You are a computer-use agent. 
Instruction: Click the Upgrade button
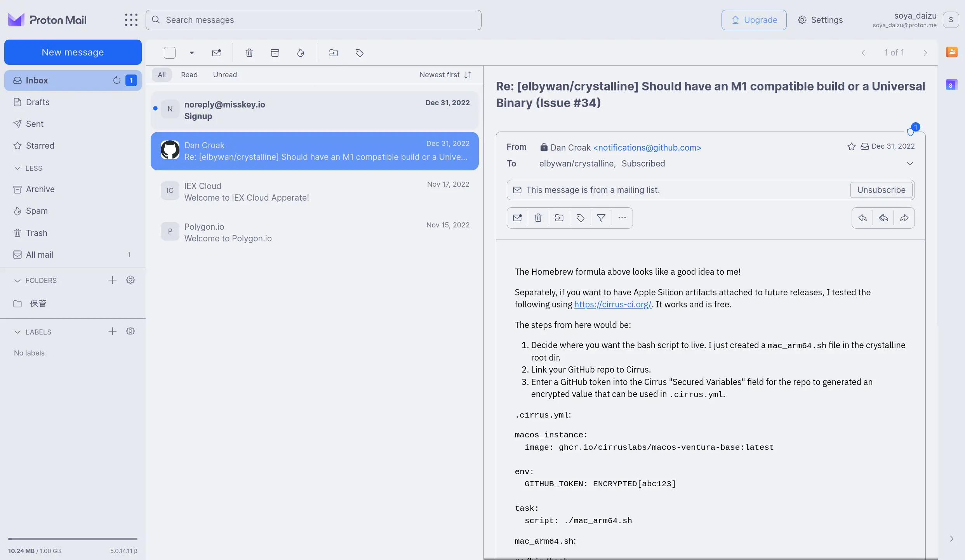click(x=754, y=20)
